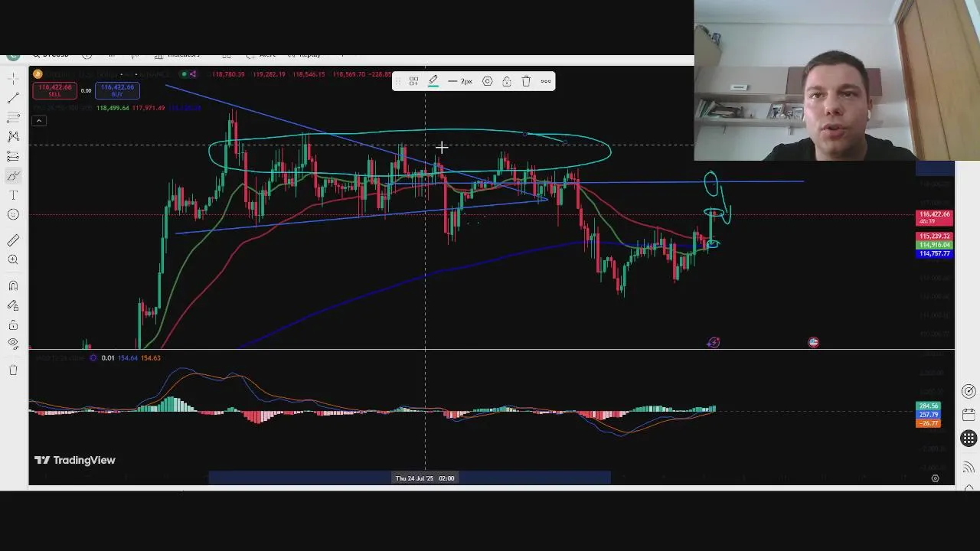The image size is (980, 551).
Task: Toggle Magnet mode in left toolbar
Action: click(13, 285)
